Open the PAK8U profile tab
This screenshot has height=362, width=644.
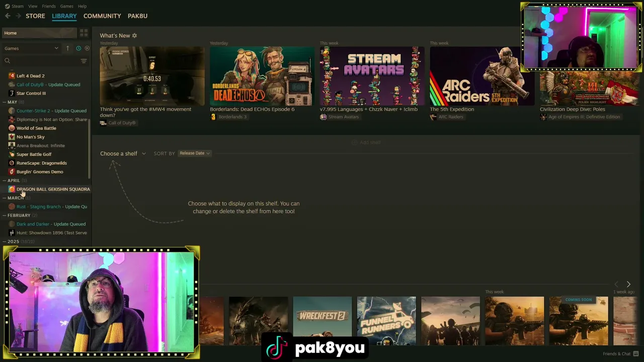pyautogui.click(x=137, y=16)
